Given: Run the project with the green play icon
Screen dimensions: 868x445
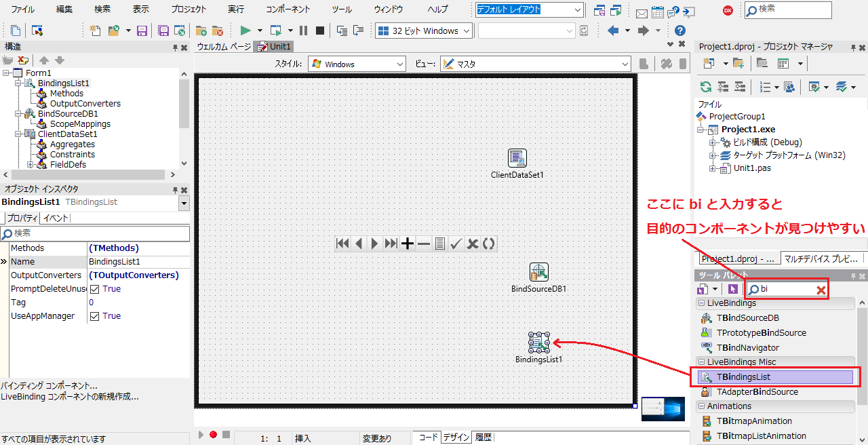Looking at the screenshot, I should click(x=244, y=31).
